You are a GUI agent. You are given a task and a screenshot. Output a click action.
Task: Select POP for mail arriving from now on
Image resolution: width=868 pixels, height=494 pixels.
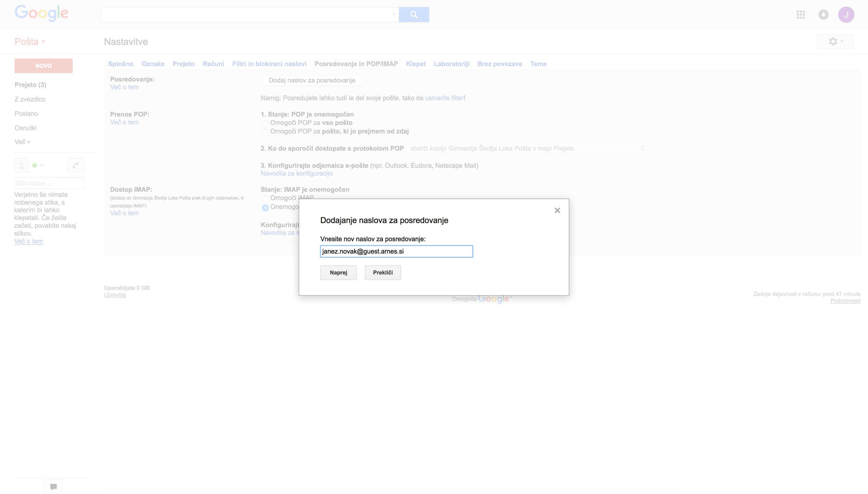click(x=265, y=132)
